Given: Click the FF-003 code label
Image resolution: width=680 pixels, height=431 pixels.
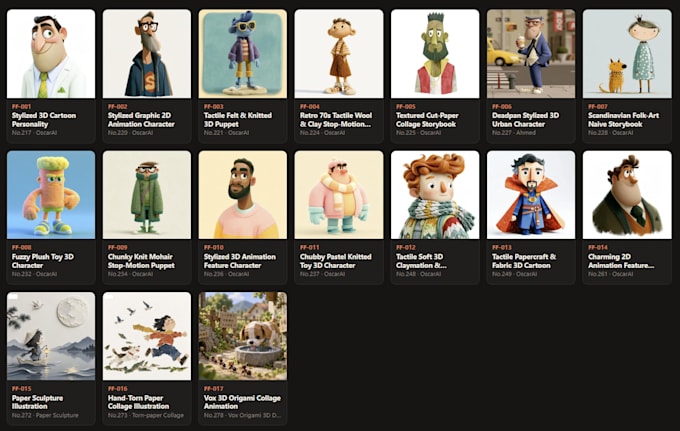Looking at the screenshot, I should [x=214, y=106].
